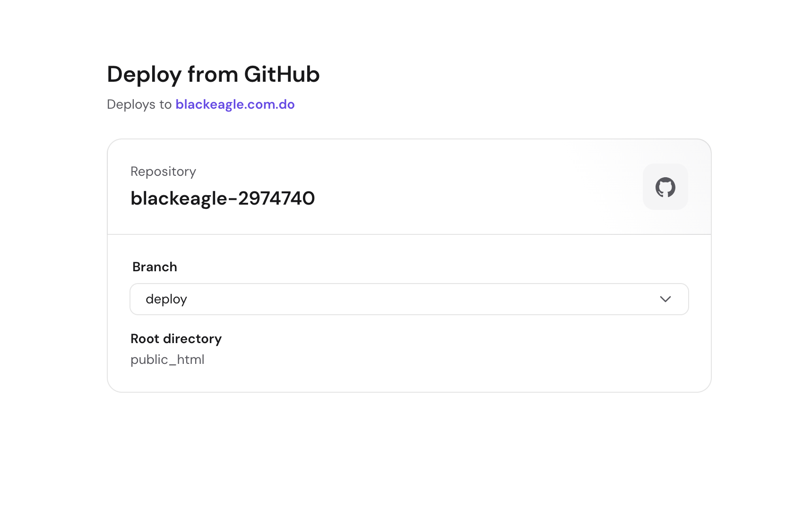Click the word GitHub in the title
812x517 pixels.
[x=282, y=74]
